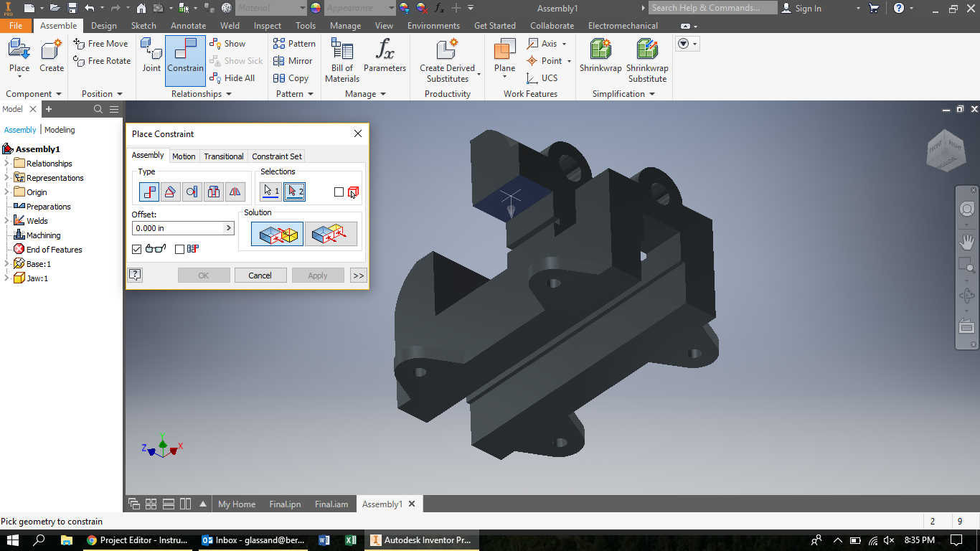980x551 pixels.
Task: Select the Mate constraint type
Action: point(149,192)
